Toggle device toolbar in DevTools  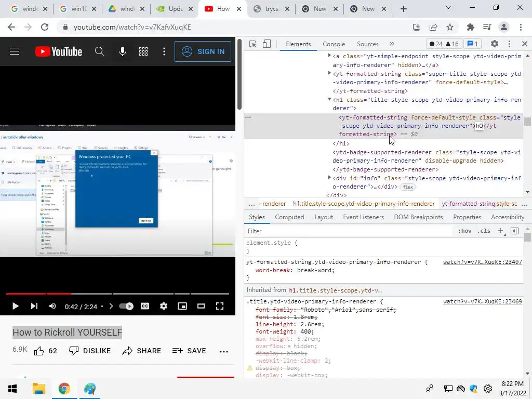point(267,44)
